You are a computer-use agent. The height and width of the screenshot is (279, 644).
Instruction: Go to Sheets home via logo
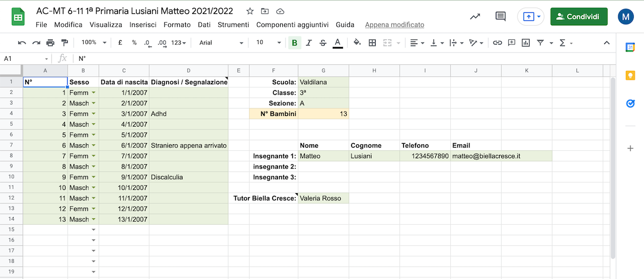[x=18, y=17]
